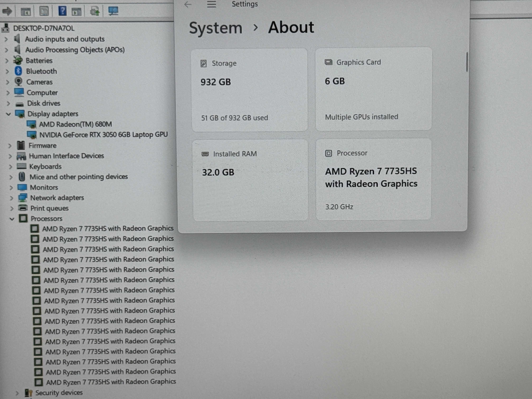Click the Firmware chip icon
The width and height of the screenshot is (532, 399).
(21, 146)
